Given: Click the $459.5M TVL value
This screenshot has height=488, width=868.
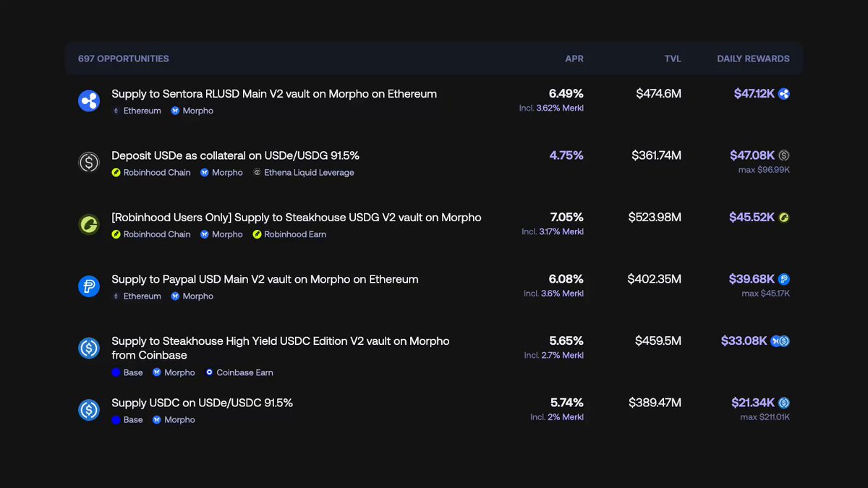Looking at the screenshot, I should [x=658, y=341].
